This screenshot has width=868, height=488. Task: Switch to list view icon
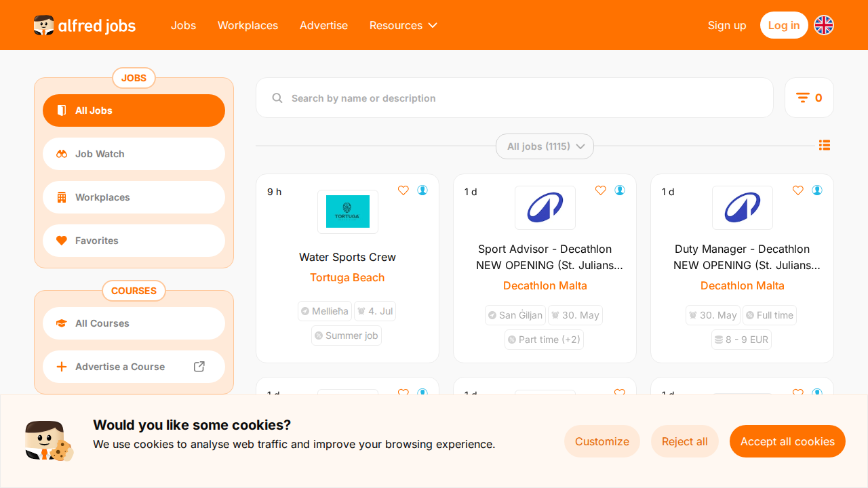pyautogui.click(x=825, y=145)
